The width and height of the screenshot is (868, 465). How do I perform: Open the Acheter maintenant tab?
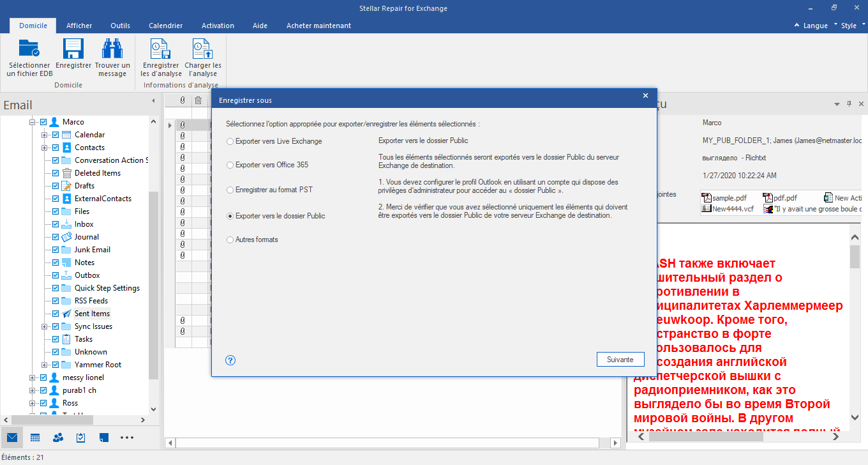[318, 26]
